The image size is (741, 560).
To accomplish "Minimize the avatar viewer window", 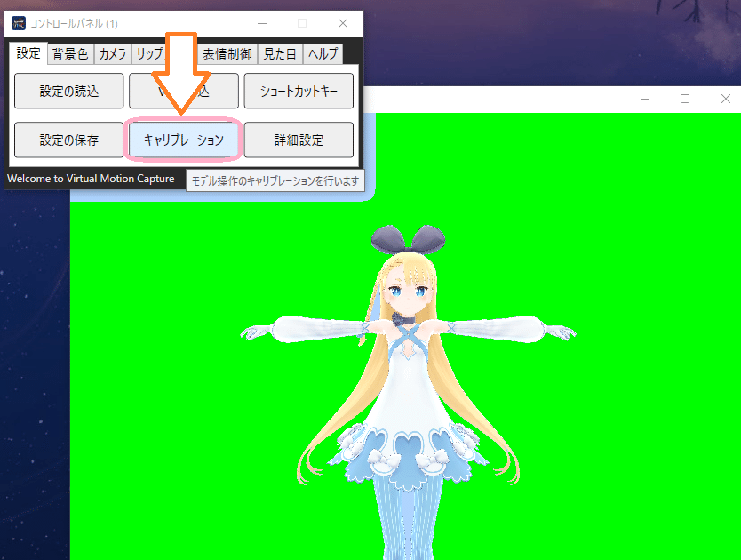I will 645,99.
